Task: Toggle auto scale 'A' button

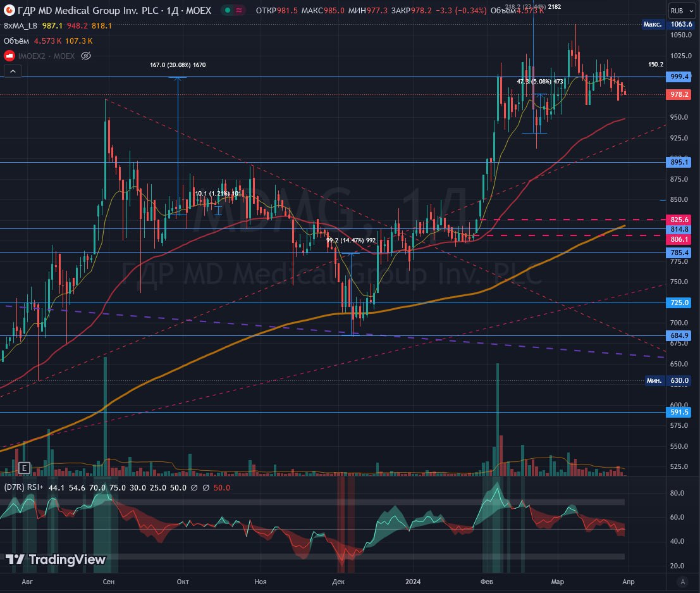Action: pyautogui.click(x=682, y=582)
